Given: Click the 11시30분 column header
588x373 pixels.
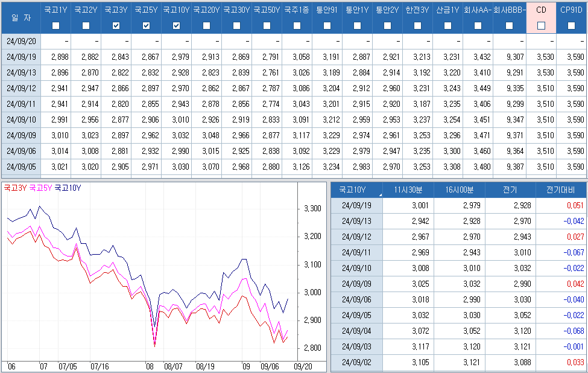Looking at the screenshot, I should (408, 190).
